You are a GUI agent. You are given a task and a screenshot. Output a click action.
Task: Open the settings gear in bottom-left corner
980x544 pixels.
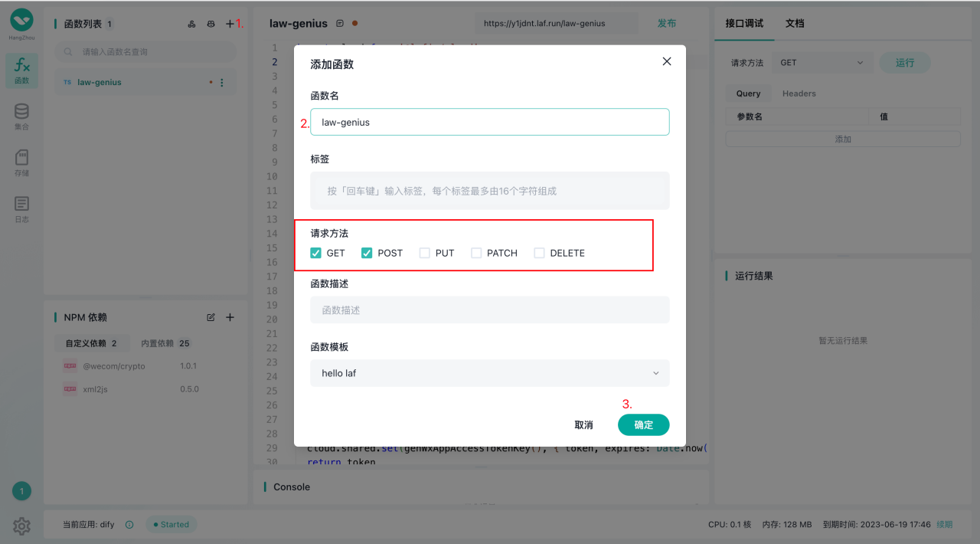pos(21,526)
